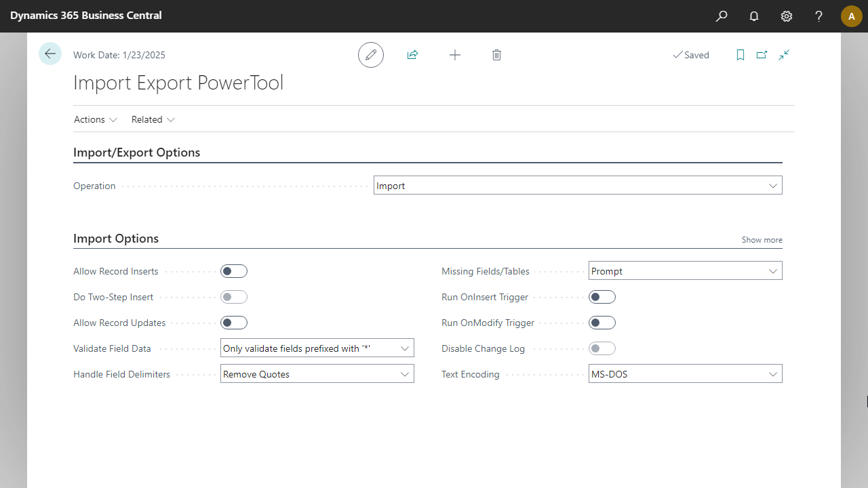Screen dimensions: 868x488
Task: Click Dynamics 365 Business Central title
Action: (x=86, y=15)
